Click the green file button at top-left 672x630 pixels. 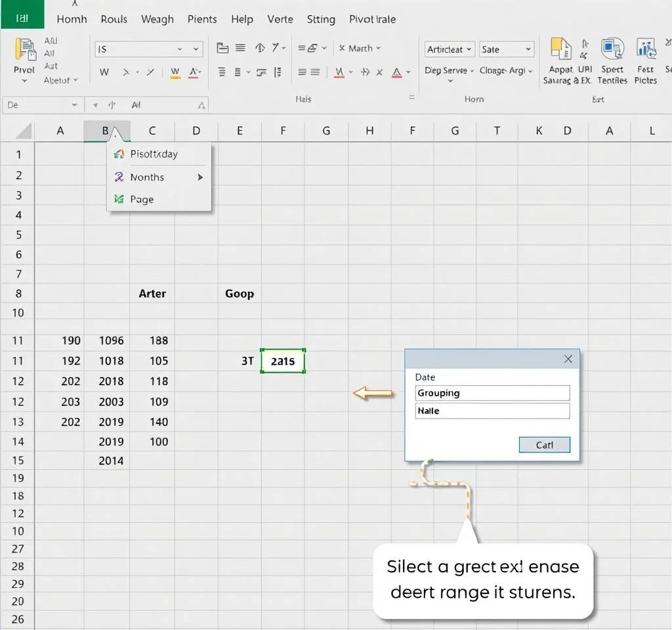click(22, 14)
